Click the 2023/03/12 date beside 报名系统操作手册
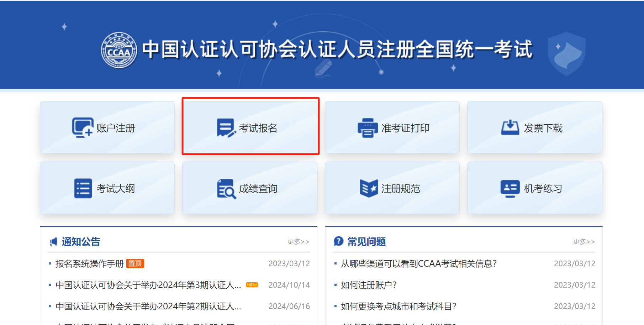Screen dimensions: 644x325 pos(289,264)
